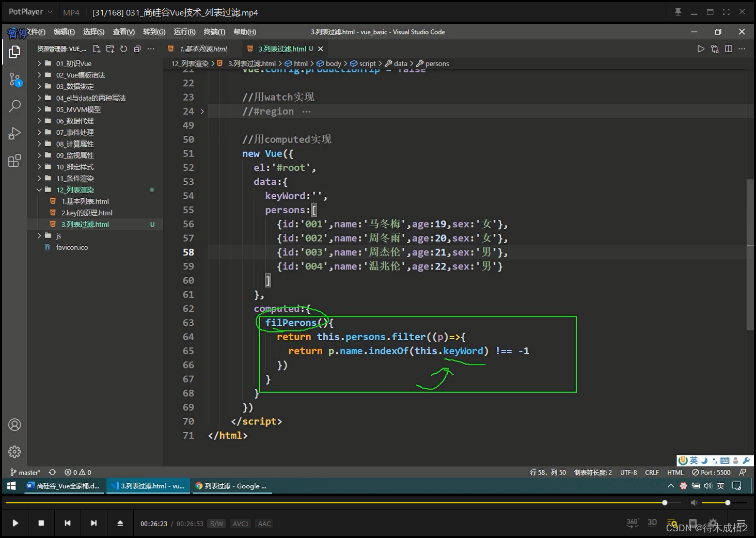
Task: Open PotPlayer hamburger menu icon
Action: coord(741,523)
